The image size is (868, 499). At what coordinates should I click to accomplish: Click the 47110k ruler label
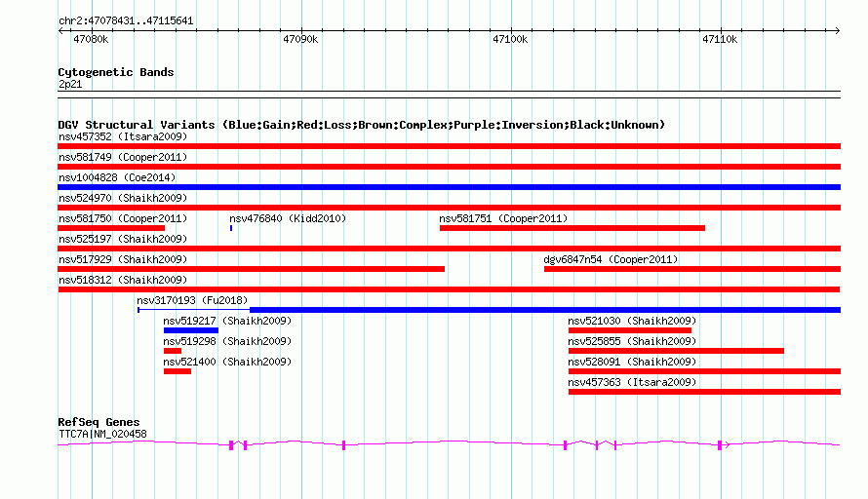pos(720,39)
